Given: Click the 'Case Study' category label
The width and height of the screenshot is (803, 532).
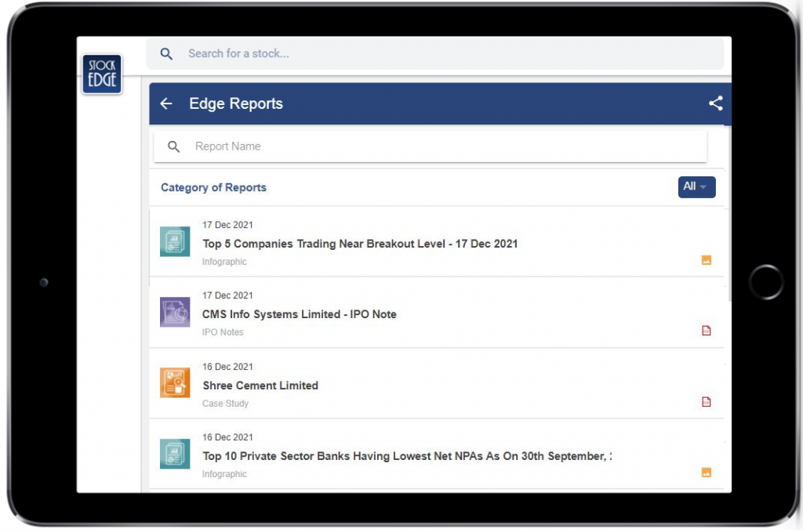Looking at the screenshot, I should point(225,404).
